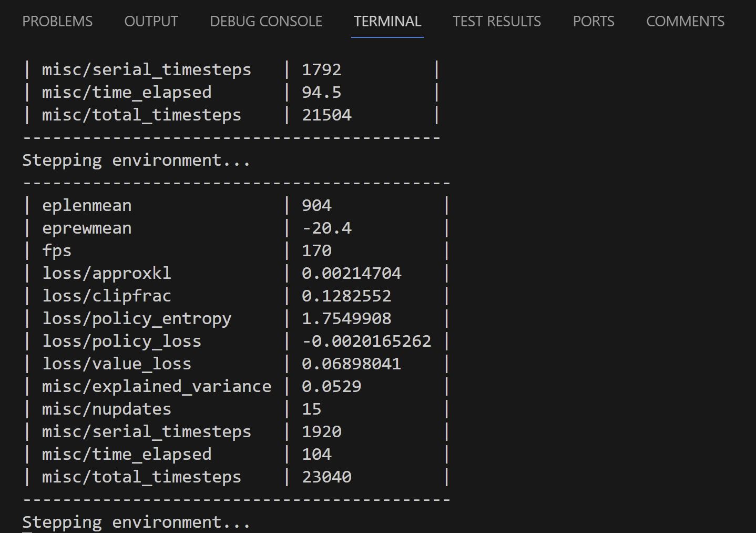Open the OUTPUT tab

click(151, 22)
